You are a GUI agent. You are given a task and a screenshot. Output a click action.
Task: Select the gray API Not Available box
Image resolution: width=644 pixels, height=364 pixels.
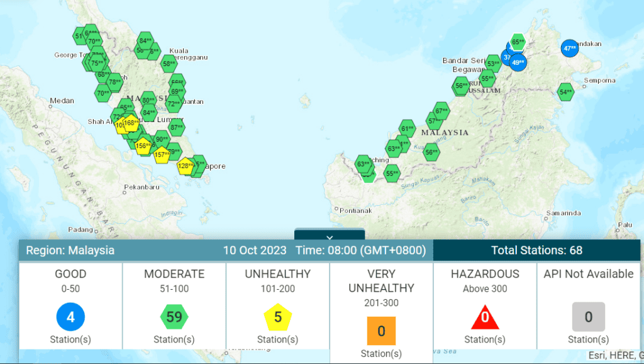[588, 317]
